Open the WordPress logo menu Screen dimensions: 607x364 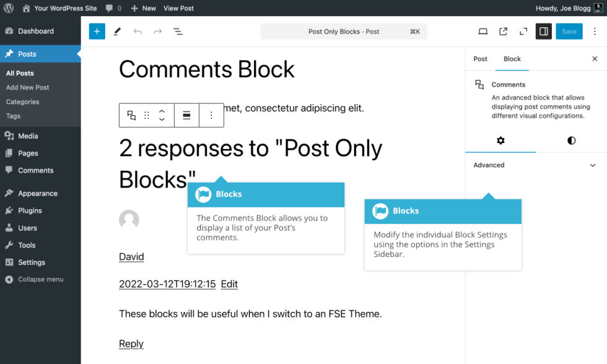tap(9, 8)
